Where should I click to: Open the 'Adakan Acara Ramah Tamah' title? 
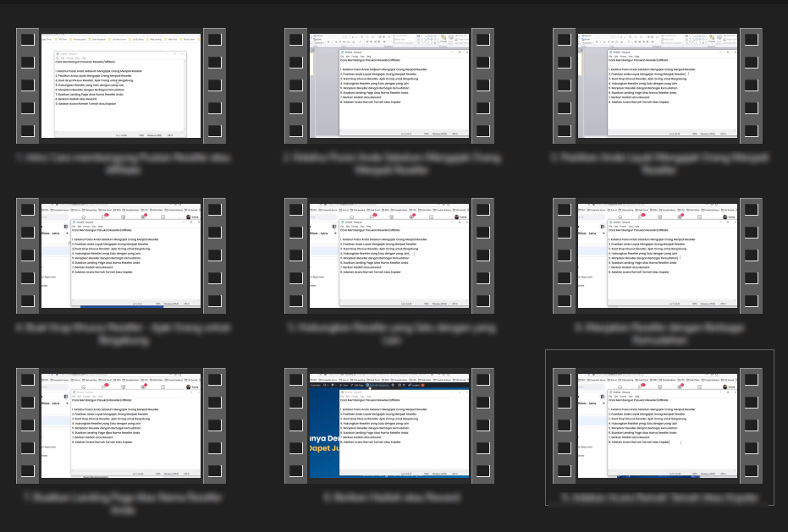pos(658,499)
